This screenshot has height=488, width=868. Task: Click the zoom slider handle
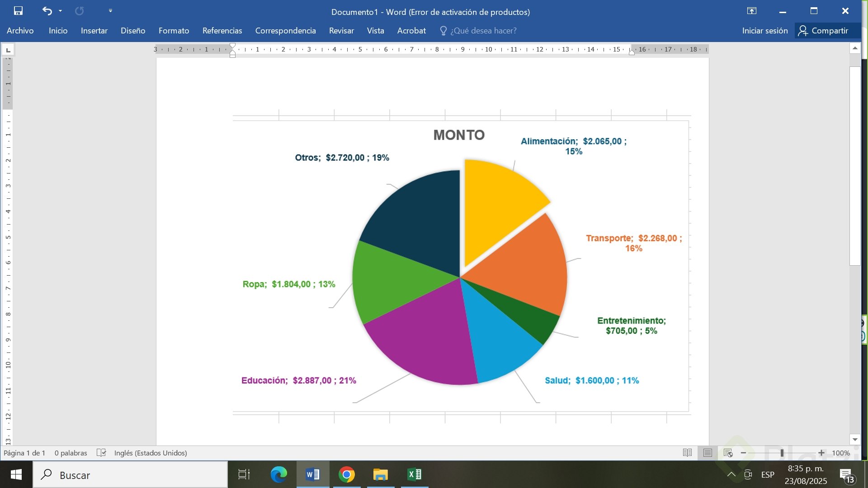click(782, 453)
